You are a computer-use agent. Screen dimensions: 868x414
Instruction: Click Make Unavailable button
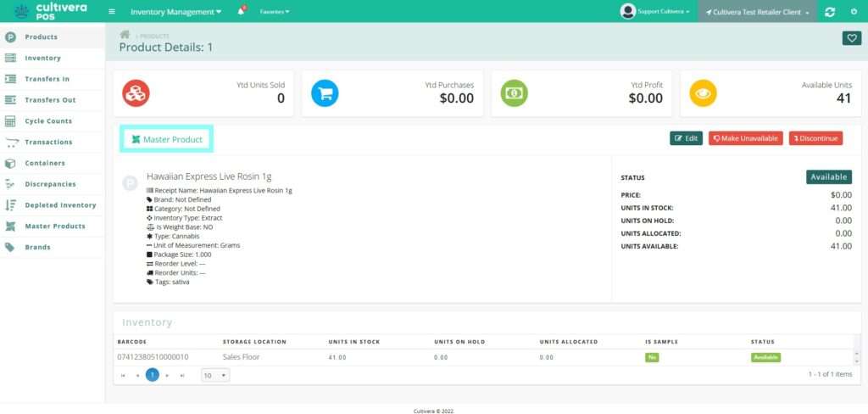pyautogui.click(x=745, y=138)
